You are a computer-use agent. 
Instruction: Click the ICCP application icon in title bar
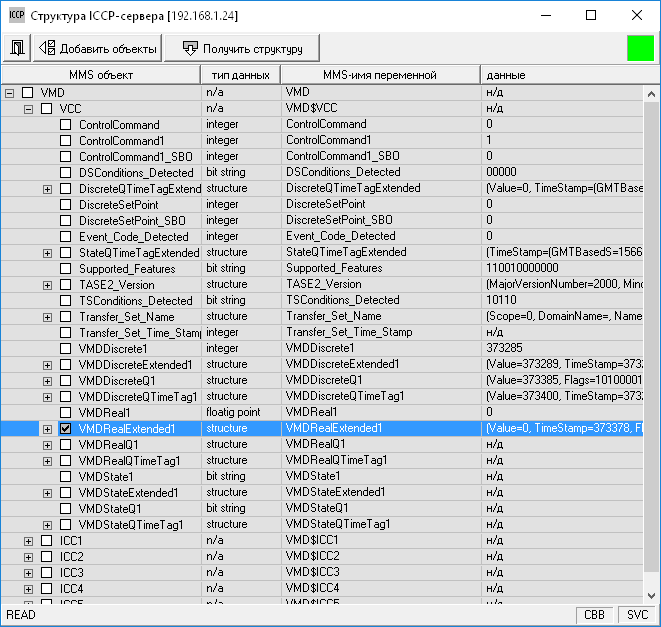15,15
